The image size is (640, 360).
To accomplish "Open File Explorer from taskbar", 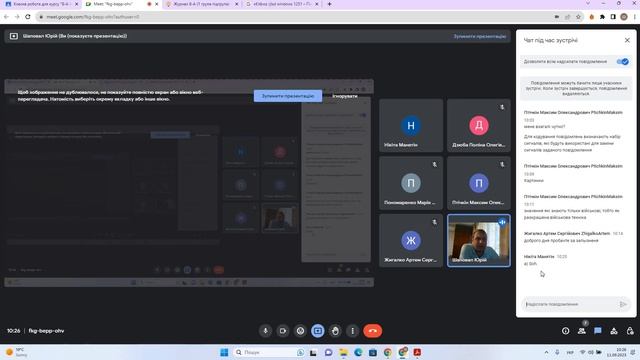I will [343, 352].
